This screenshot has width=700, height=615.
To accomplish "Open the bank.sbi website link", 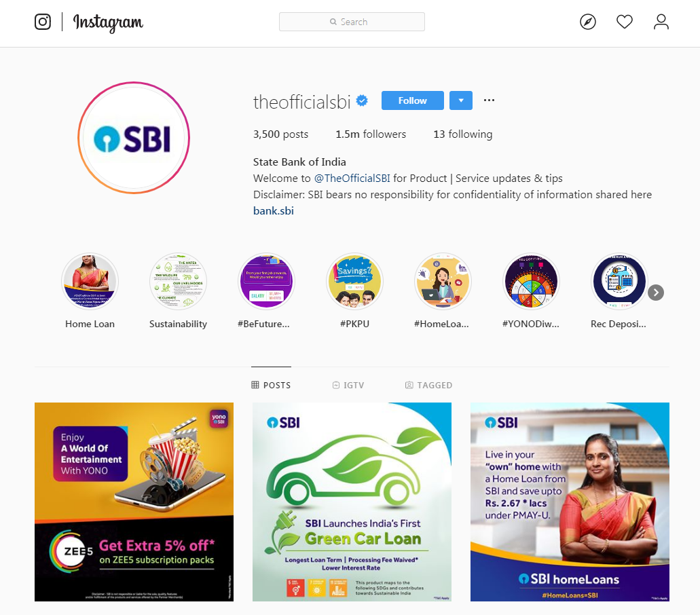I will (274, 210).
